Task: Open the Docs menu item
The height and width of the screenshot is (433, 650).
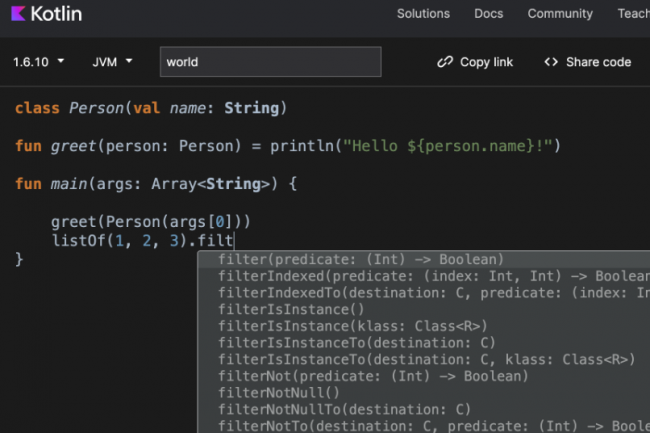Action: [488, 14]
